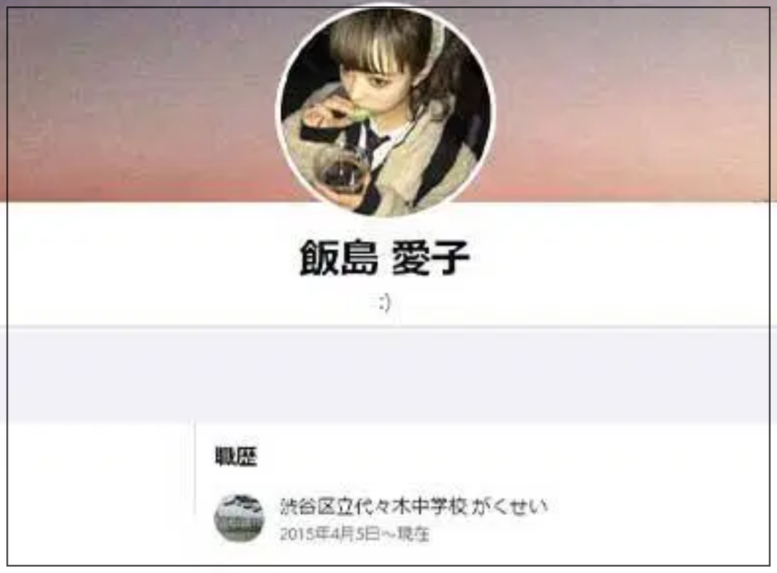Viewport: 777px width, 573px height.
Task: Click the surname 飯島 in the title
Action: (x=339, y=257)
